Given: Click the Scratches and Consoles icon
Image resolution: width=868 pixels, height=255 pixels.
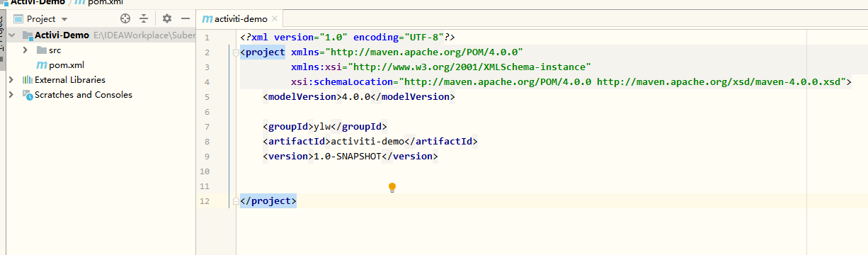Looking at the screenshot, I should pyautogui.click(x=28, y=95).
